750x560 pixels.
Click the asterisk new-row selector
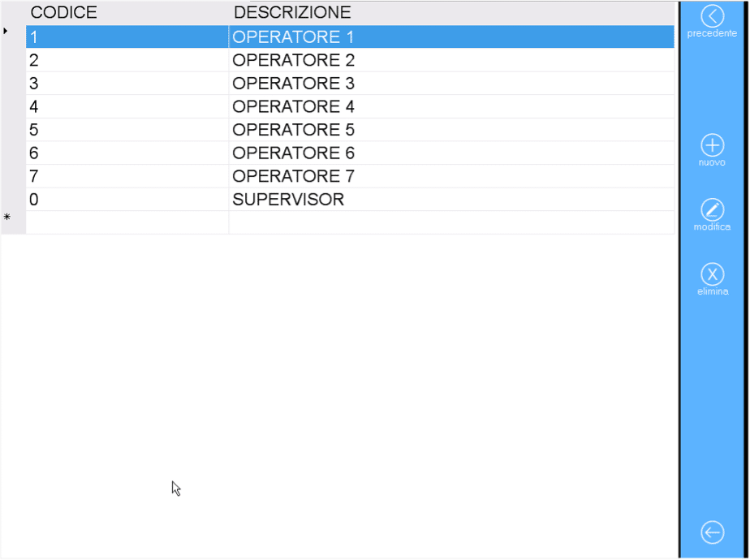13,222
